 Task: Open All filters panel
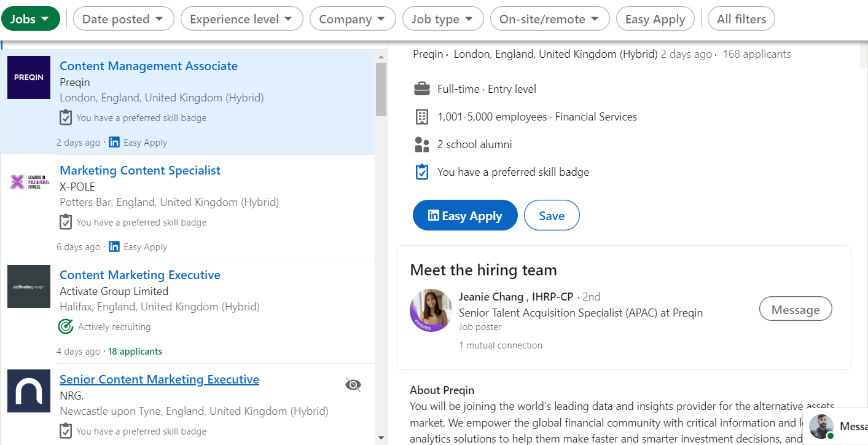tap(741, 18)
